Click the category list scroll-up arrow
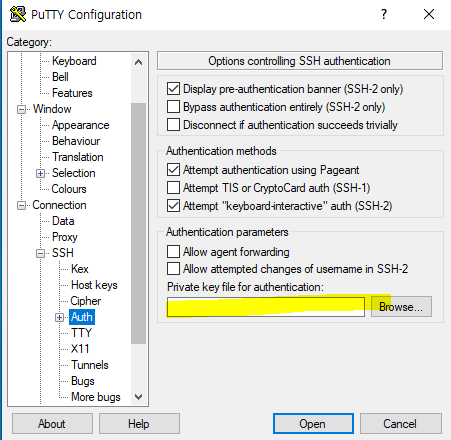 tap(138, 62)
